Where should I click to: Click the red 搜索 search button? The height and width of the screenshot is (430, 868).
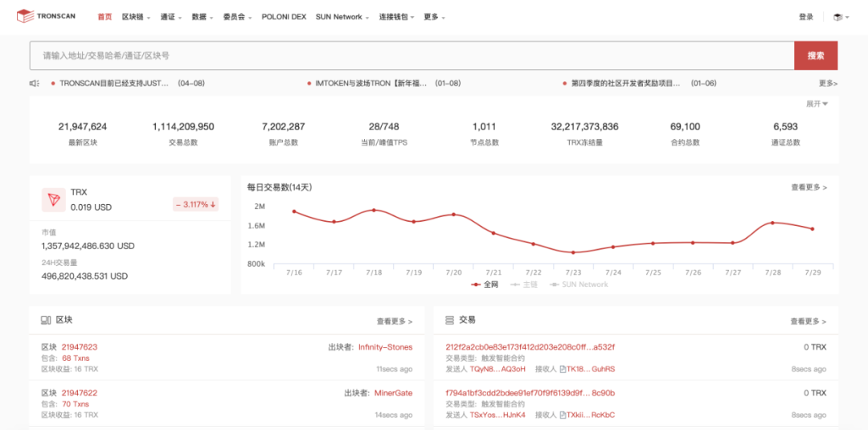pos(816,55)
